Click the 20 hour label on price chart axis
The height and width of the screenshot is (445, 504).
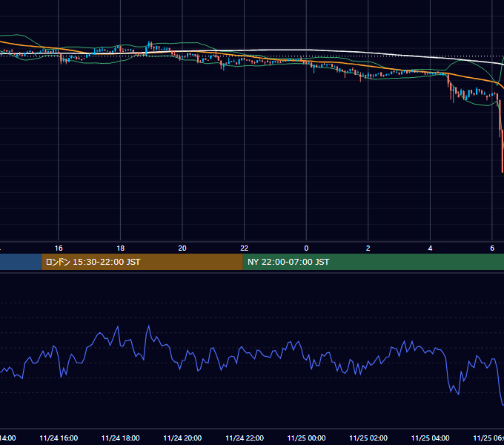(x=182, y=248)
